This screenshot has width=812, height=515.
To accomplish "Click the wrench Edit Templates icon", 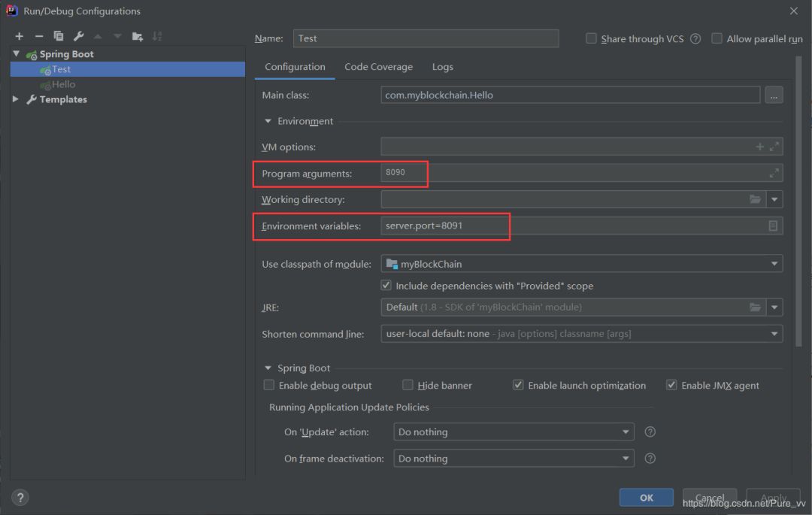I will pyautogui.click(x=78, y=36).
